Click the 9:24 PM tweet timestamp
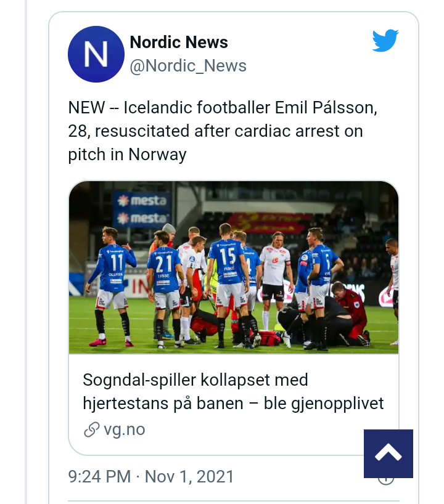Screen dimensions: 444x504 point(99,476)
